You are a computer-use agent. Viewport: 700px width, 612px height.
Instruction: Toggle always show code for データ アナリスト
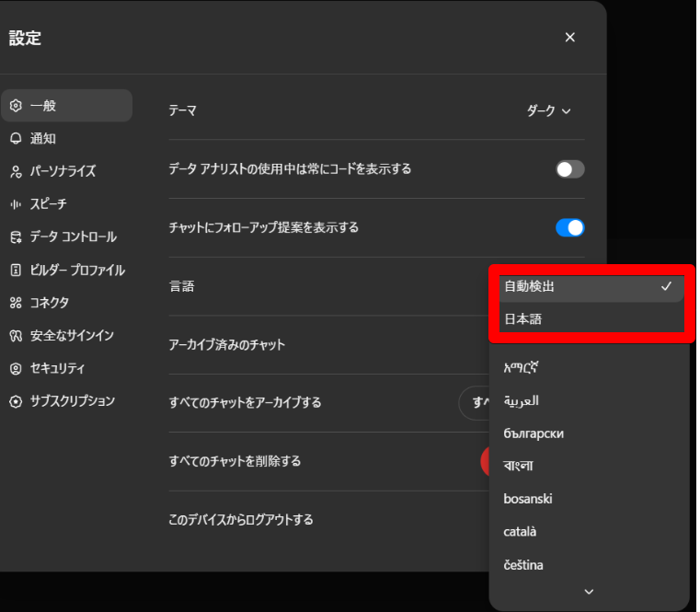coord(569,169)
